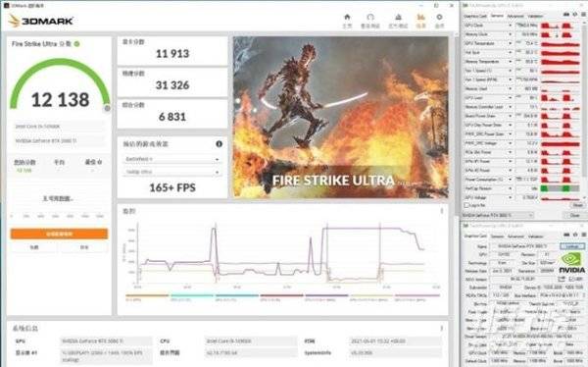Click the BIOS export icon in GPU-Z
588x367 pixels.
pyautogui.click(x=562, y=279)
